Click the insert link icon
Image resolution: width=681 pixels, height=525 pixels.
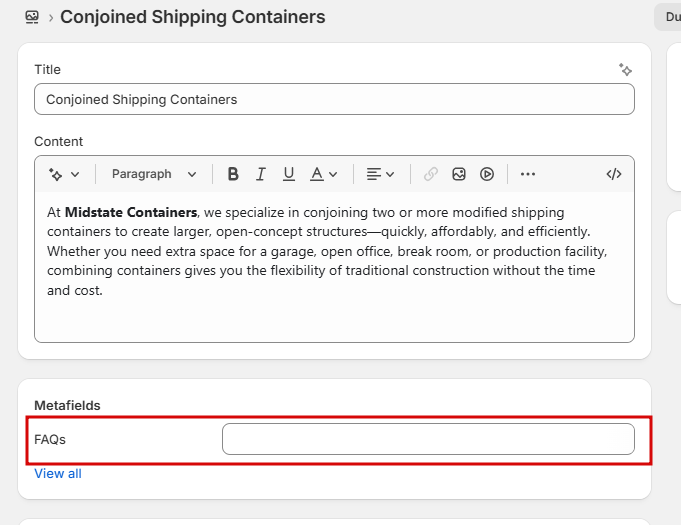click(x=431, y=174)
